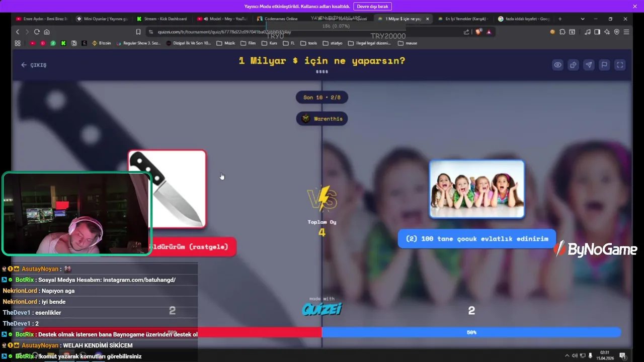Expand the Müzik bookmarks folder
Viewport: 644px width, 362px height.
point(226,43)
